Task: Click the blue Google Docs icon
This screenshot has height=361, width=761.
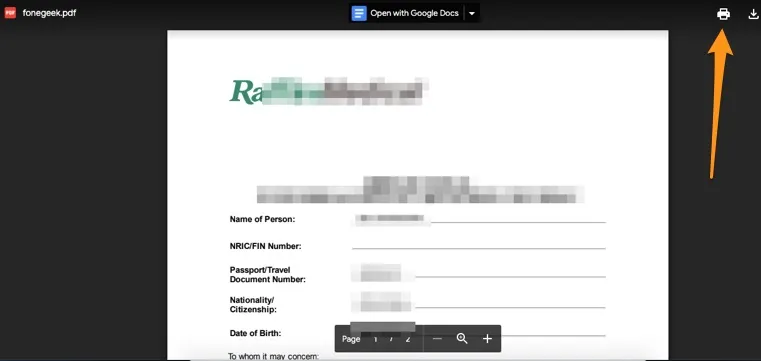Action: coord(359,13)
